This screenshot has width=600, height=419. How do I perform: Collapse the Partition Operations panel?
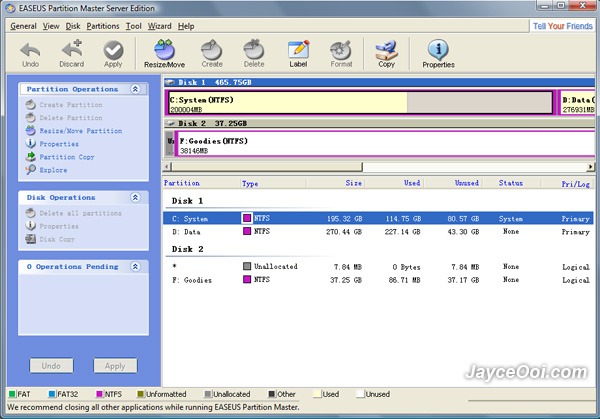(135, 89)
